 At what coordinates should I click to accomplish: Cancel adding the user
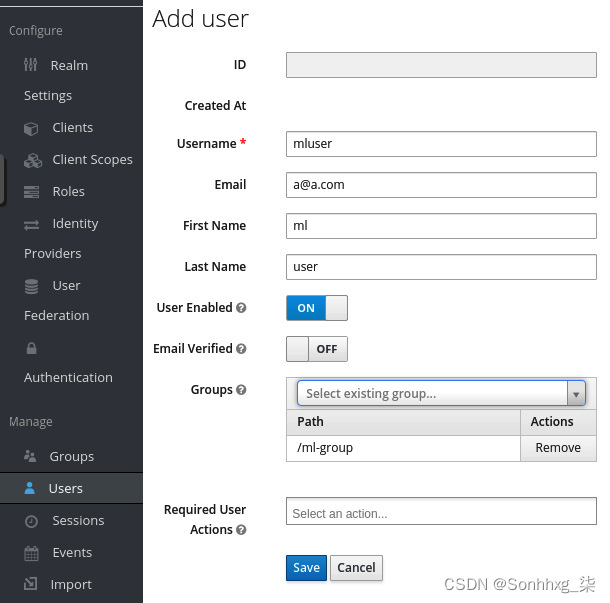[356, 568]
